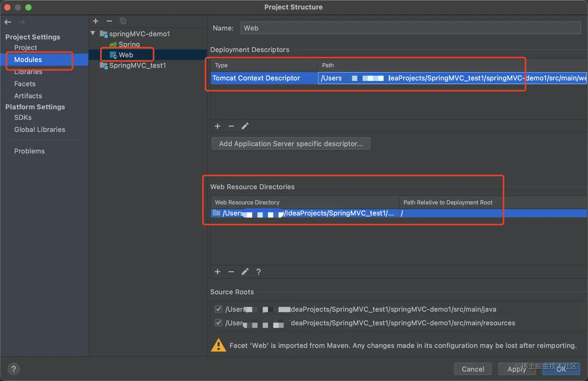Click the '/' deployment root path cell
This screenshot has height=381, width=588.
coord(493,213)
